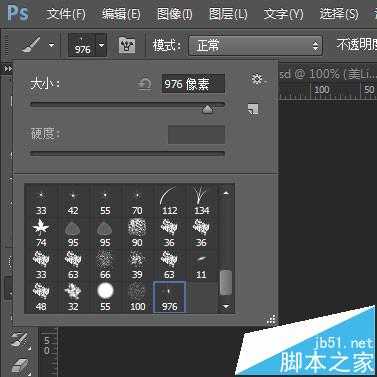Viewport: 377px width, 377px height.
Task: Select the brush preset 48
Action: pyautogui.click(x=41, y=298)
